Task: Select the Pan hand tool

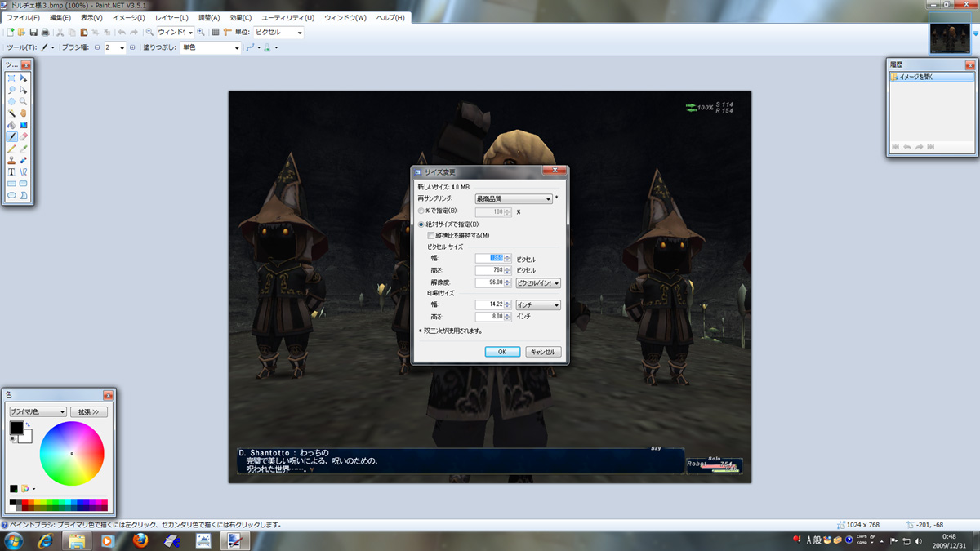Action: 24,113
